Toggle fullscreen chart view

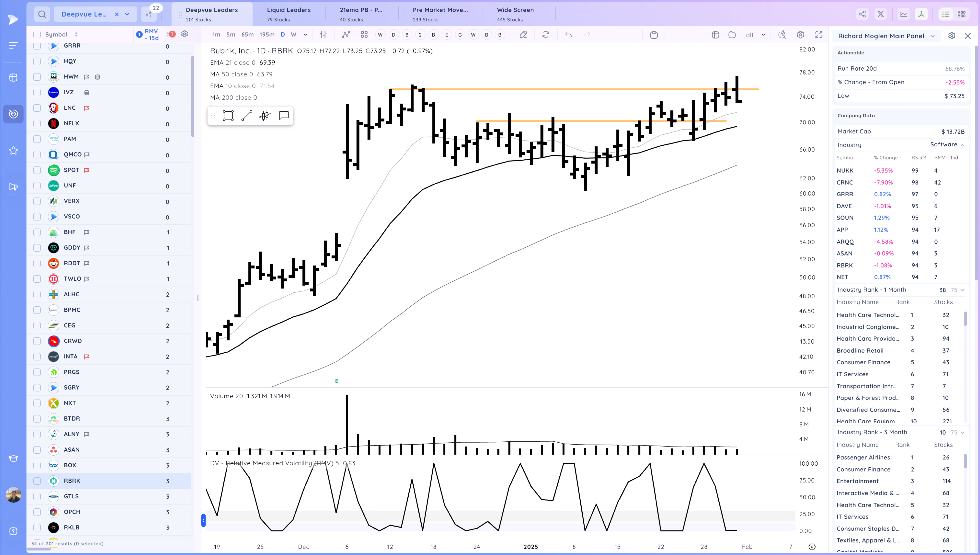818,35
